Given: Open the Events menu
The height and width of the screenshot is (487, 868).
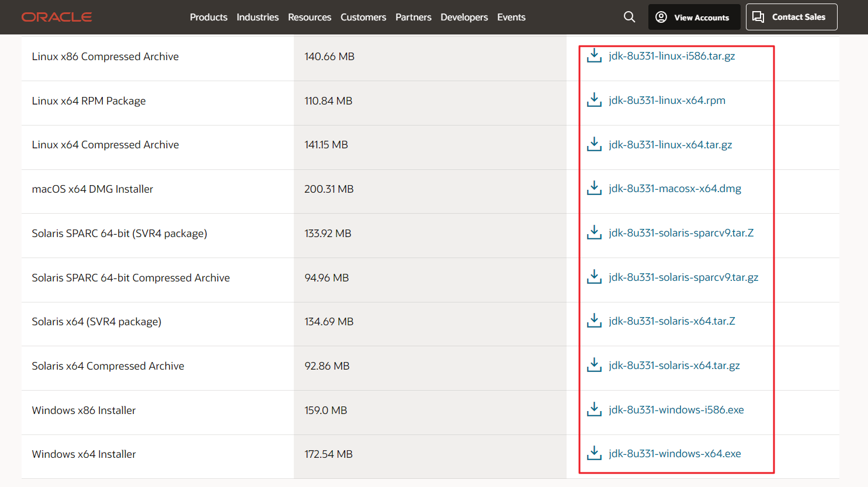Looking at the screenshot, I should [x=512, y=18].
